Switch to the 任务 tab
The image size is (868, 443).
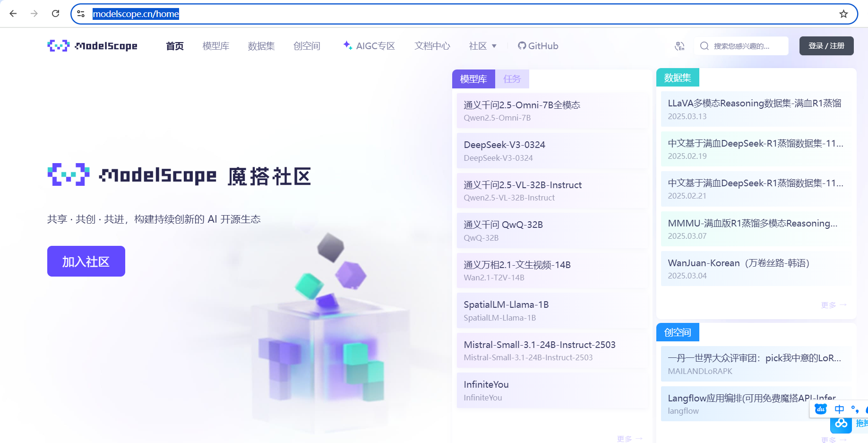(x=512, y=79)
